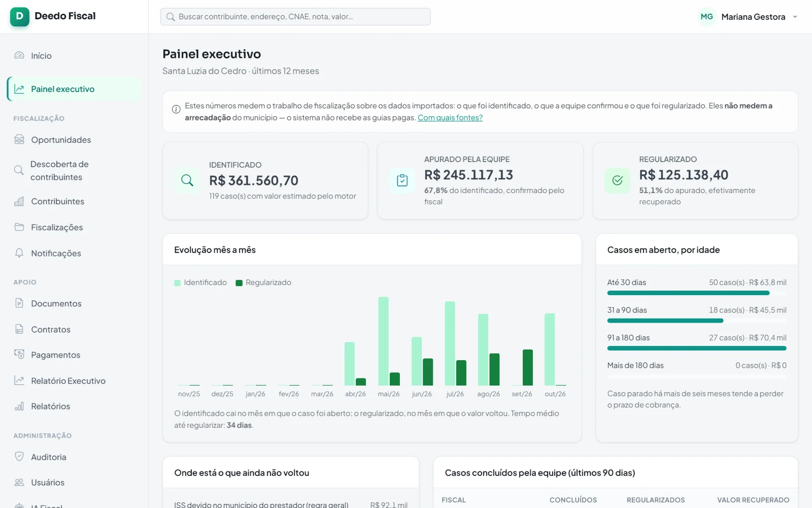Click the Identificado legend swatch
Screen dimensions: 812x508
pyautogui.click(x=178, y=283)
